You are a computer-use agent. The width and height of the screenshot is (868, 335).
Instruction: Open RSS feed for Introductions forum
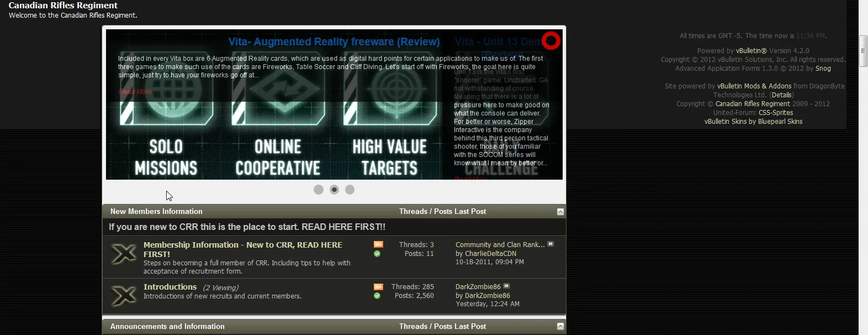point(378,286)
